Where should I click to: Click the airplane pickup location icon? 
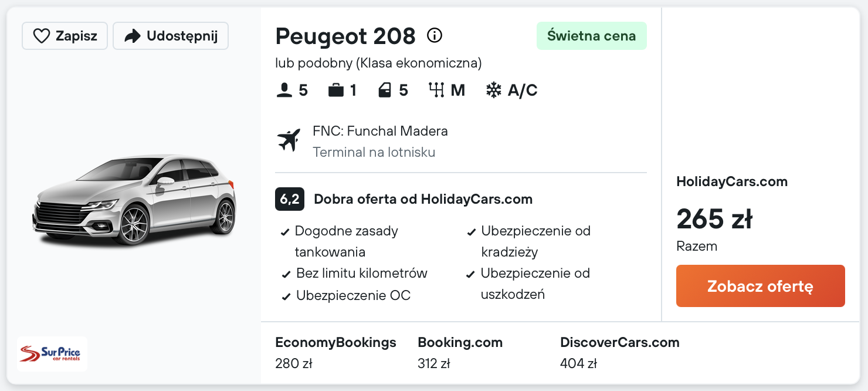pos(289,140)
